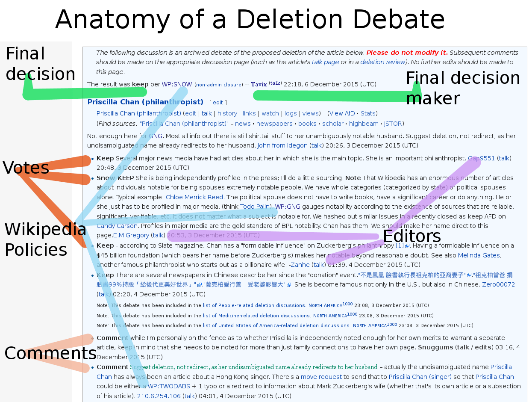Screen dimensions: 532x402
Task: Open the GNG link in nomination statement
Action: (156, 136)
